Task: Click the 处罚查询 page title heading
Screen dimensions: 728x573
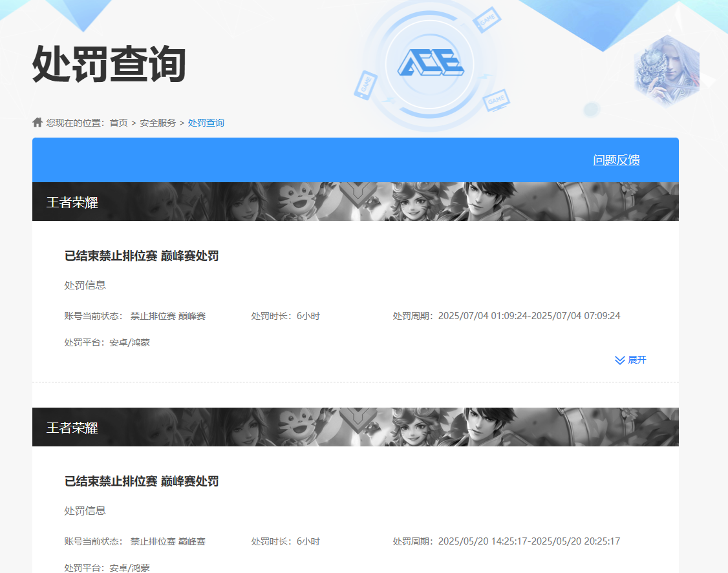Action: tap(109, 65)
